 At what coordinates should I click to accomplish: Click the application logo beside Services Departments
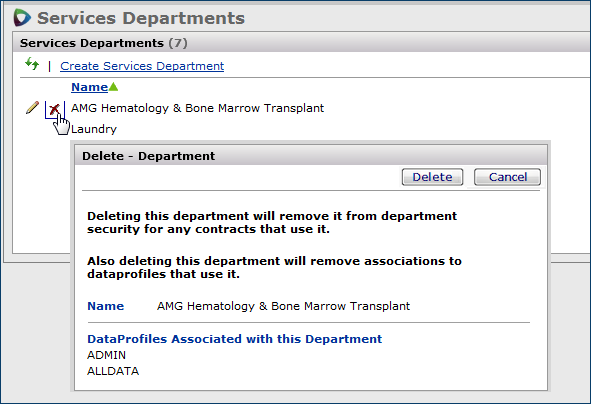(x=21, y=17)
